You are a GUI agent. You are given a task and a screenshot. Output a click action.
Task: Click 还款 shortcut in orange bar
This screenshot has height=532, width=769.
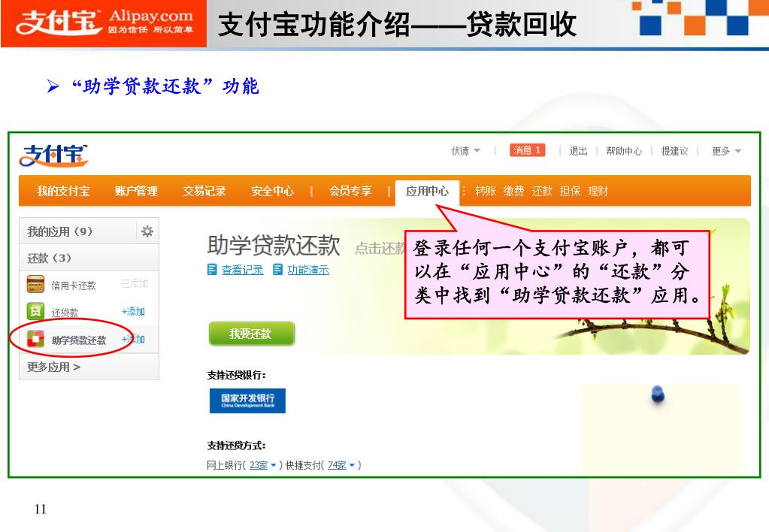pyautogui.click(x=542, y=191)
